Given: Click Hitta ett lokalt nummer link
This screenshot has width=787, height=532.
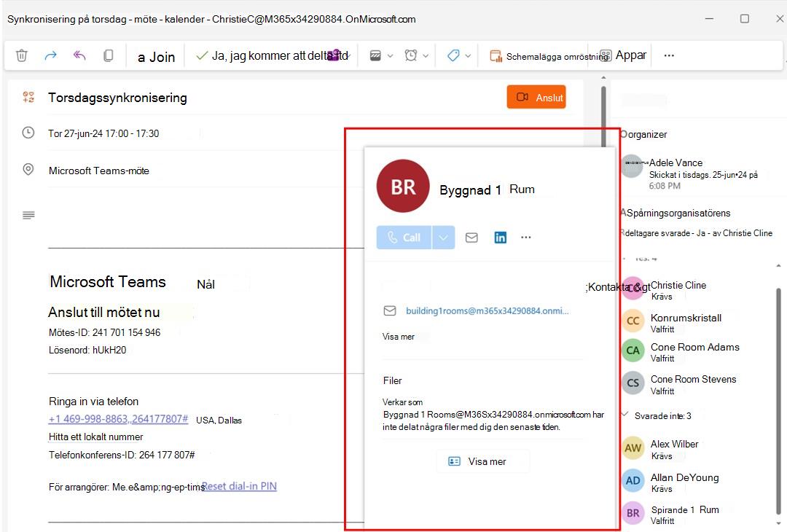Looking at the screenshot, I should 96,437.
